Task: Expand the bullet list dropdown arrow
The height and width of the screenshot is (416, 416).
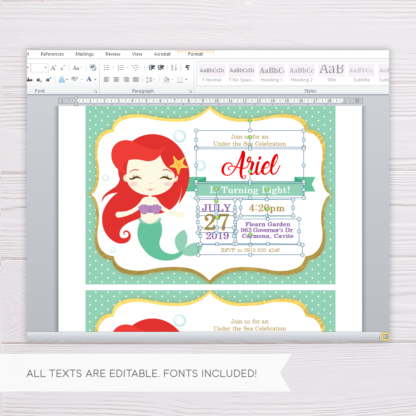Action: click(113, 68)
